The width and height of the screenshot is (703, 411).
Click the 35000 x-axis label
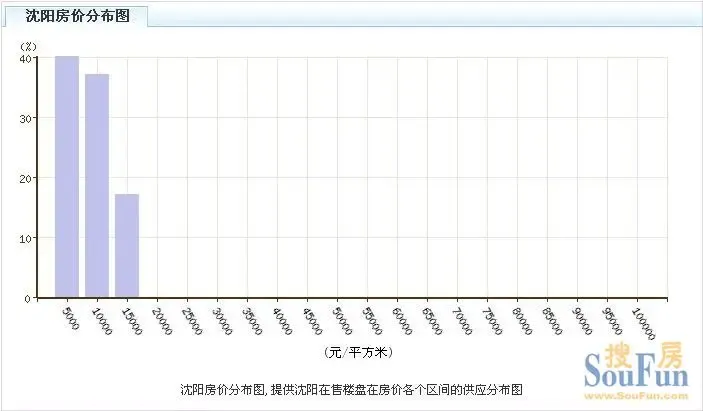click(252, 321)
